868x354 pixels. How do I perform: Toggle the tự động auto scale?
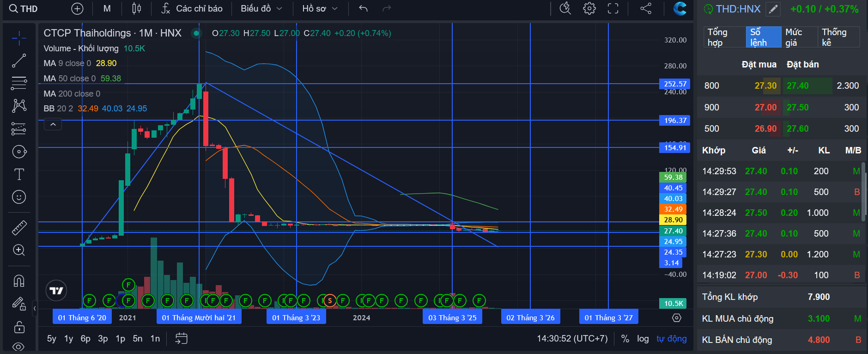(x=671, y=339)
